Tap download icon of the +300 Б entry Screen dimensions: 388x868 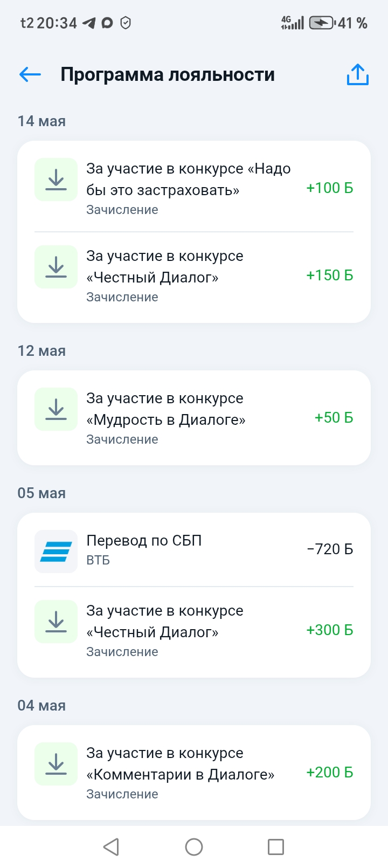(56, 622)
